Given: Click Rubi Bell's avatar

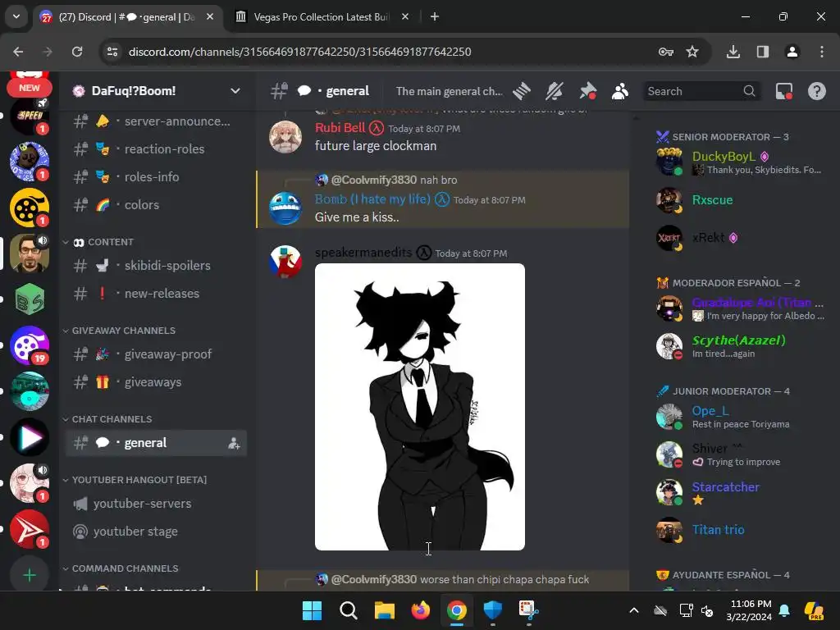Looking at the screenshot, I should point(285,137).
